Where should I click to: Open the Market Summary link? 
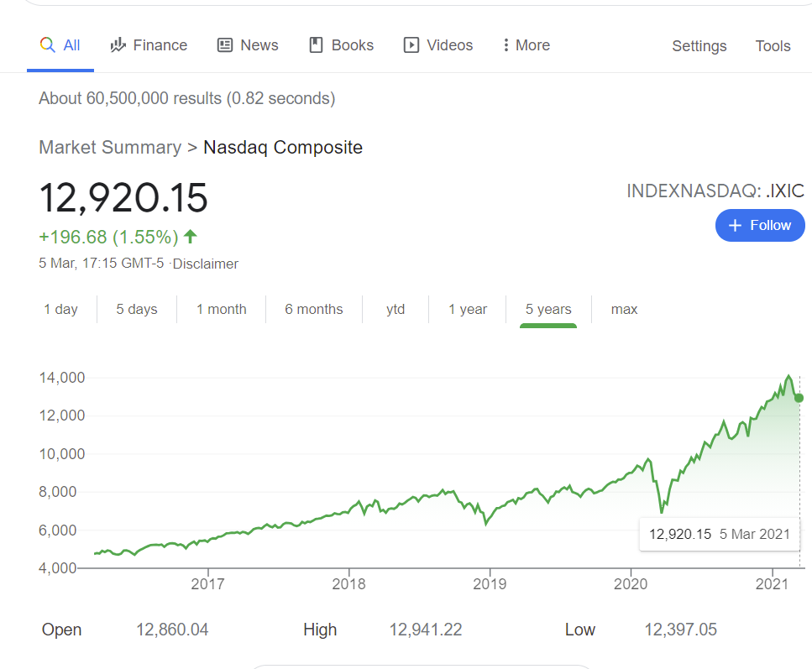(110, 148)
